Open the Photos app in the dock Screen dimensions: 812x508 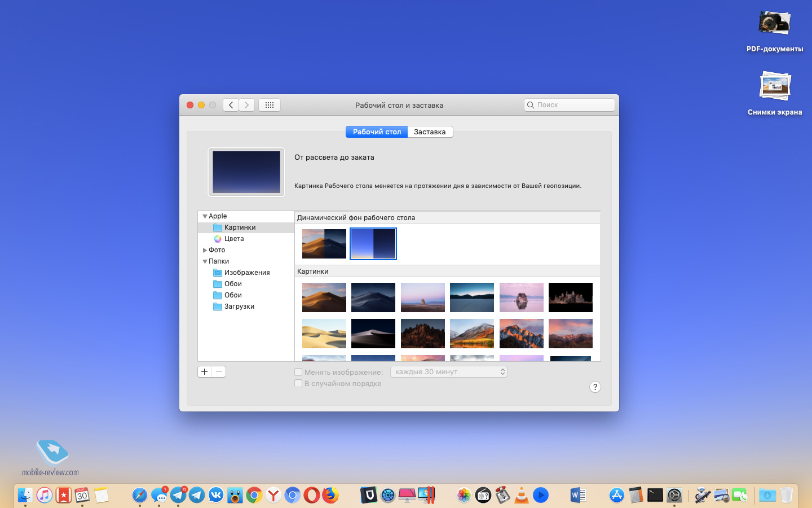pyautogui.click(x=464, y=495)
